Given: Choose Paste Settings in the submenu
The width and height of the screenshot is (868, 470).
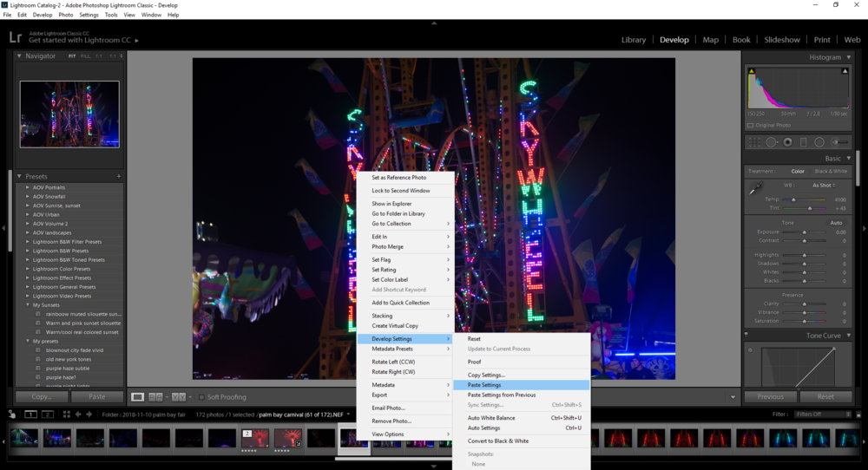Looking at the screenshot, I should point(484,384).
